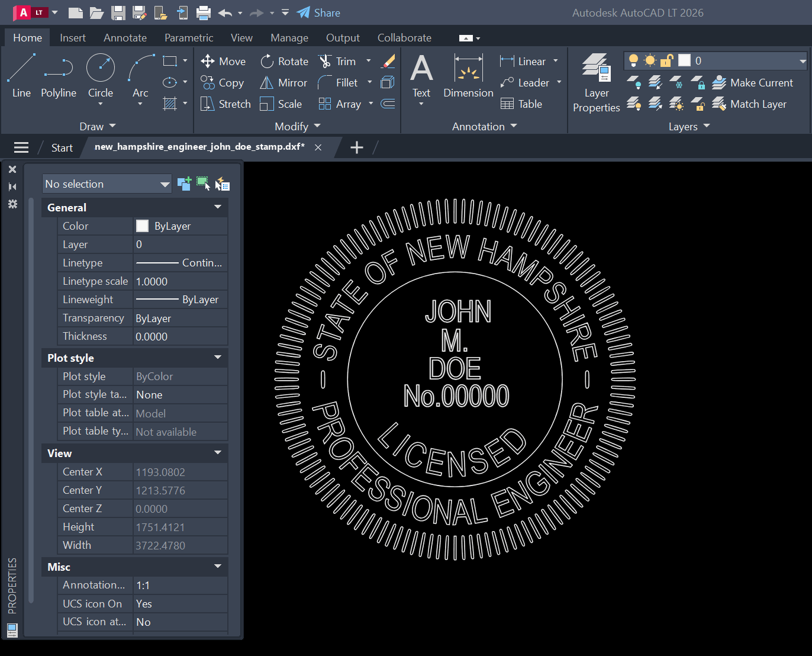Viewport: 812px width, 656px height.
Task: Open the Circle tool flyout arrow
Action: point(101,104)
